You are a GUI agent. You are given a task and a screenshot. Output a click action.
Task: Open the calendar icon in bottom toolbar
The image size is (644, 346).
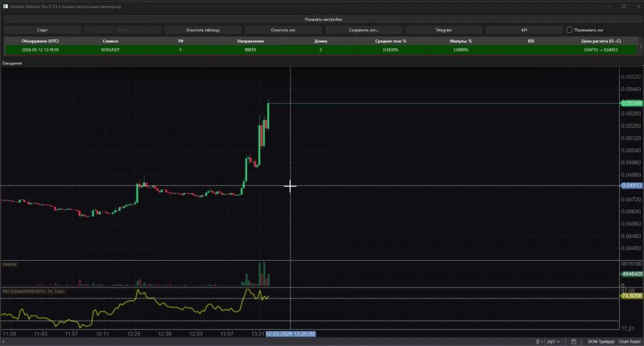(574, 341)
